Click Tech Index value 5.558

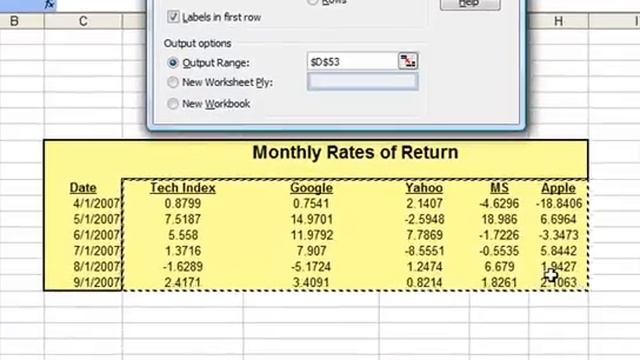(183, 235)
